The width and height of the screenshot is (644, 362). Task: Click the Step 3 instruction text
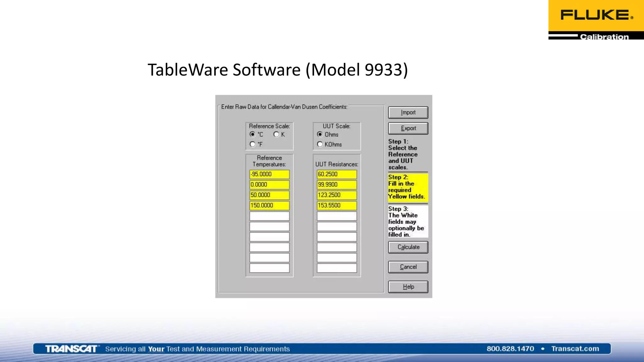408,222
